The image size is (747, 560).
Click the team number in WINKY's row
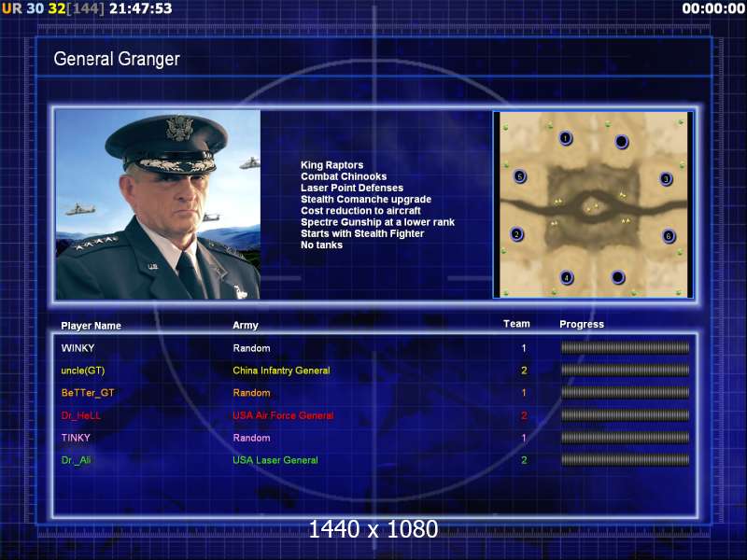point(524,348)
